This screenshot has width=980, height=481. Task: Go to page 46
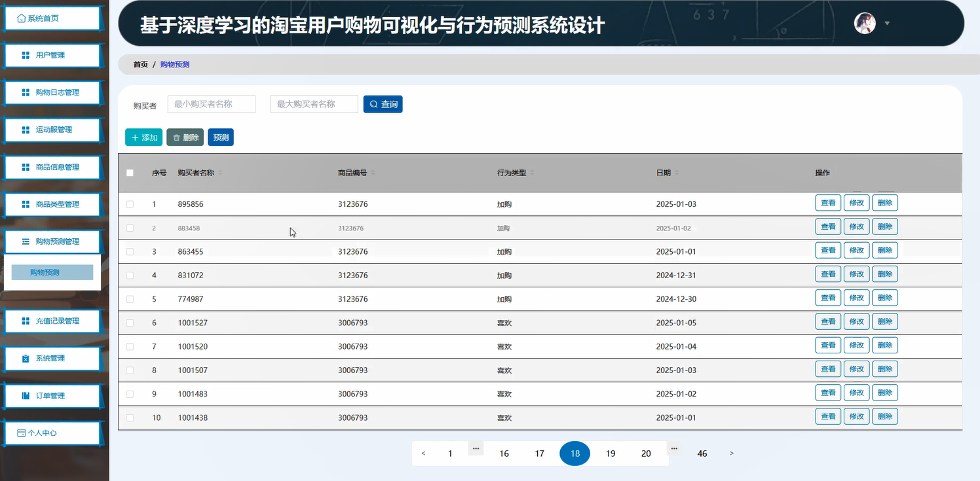point(702,454)
